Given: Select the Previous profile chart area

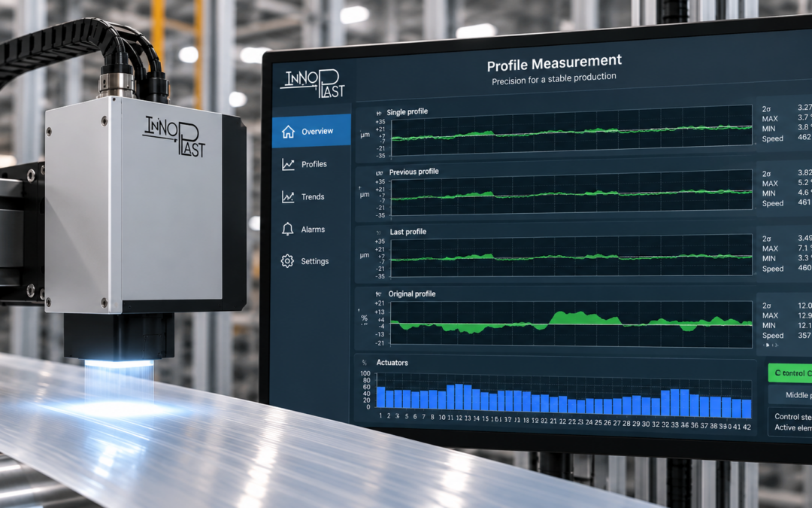Looking at the screenshot, I should pos(571,193).
